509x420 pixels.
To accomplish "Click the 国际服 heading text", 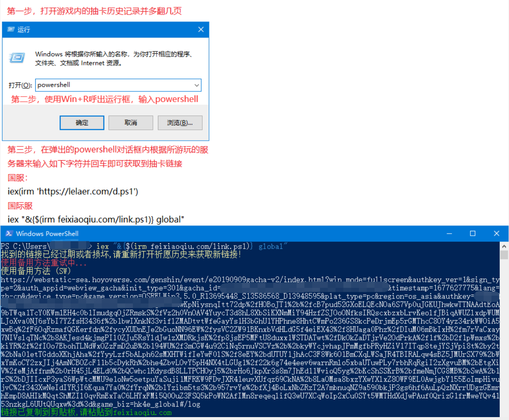I will pyautogui.click(x=20, y=206).
